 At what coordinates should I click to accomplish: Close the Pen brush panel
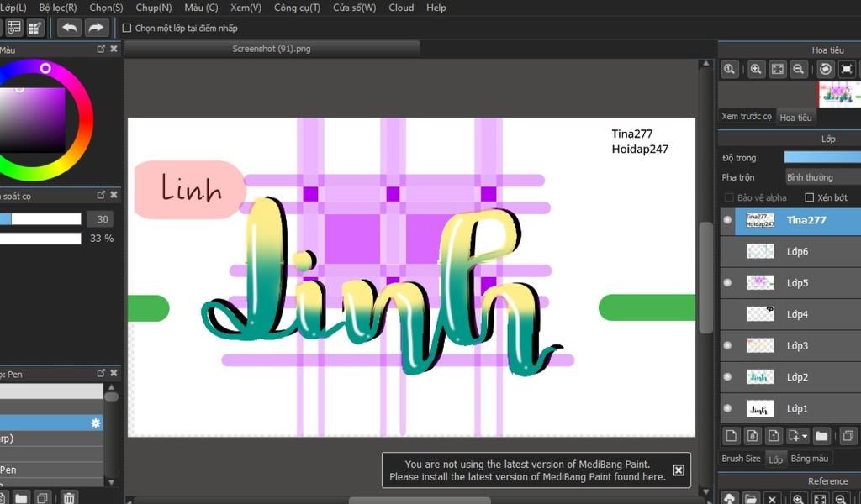coord(114,373)
